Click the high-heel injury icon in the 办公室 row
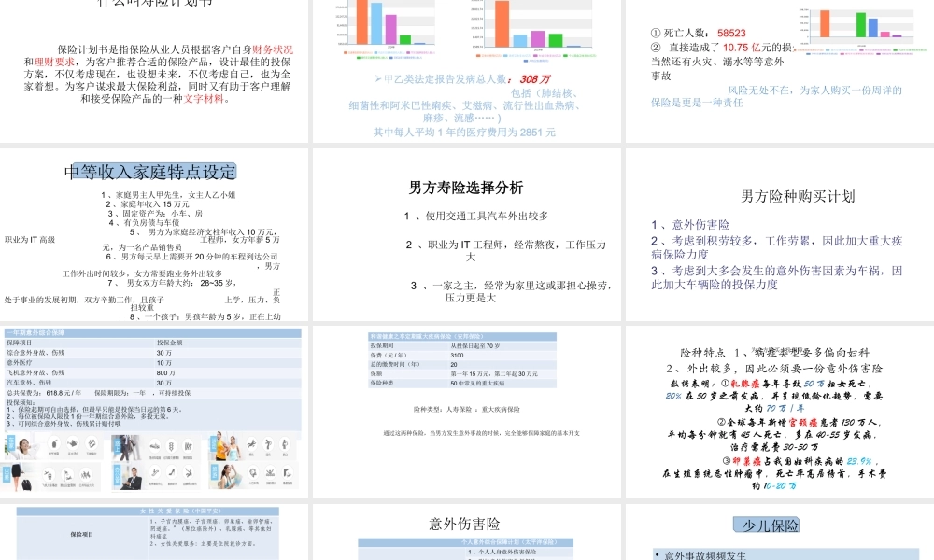The width and height of the screenshot is (934, 560). 173,472
